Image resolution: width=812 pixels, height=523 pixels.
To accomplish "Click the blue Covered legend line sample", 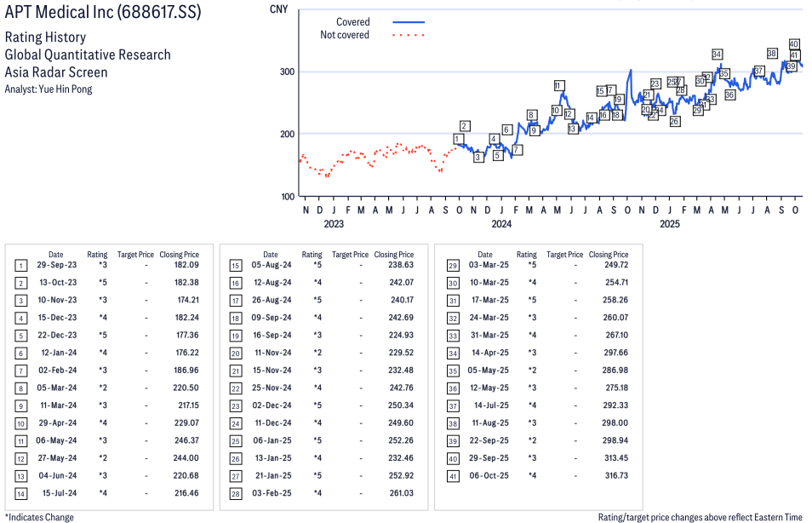I will 409,22.
